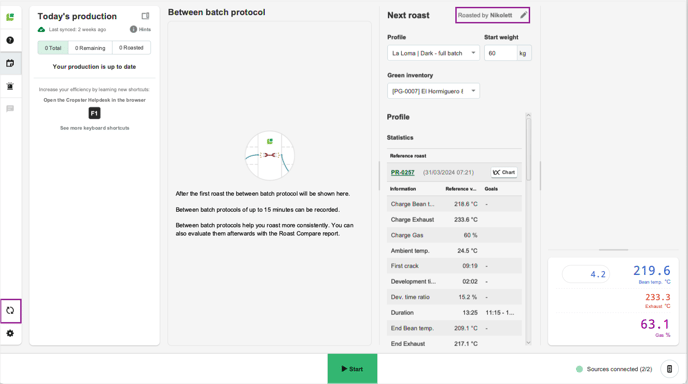Screen dimensions: 688x384
Task: Select the 0 Remaining tab
Action: click(x=90, y=48)
